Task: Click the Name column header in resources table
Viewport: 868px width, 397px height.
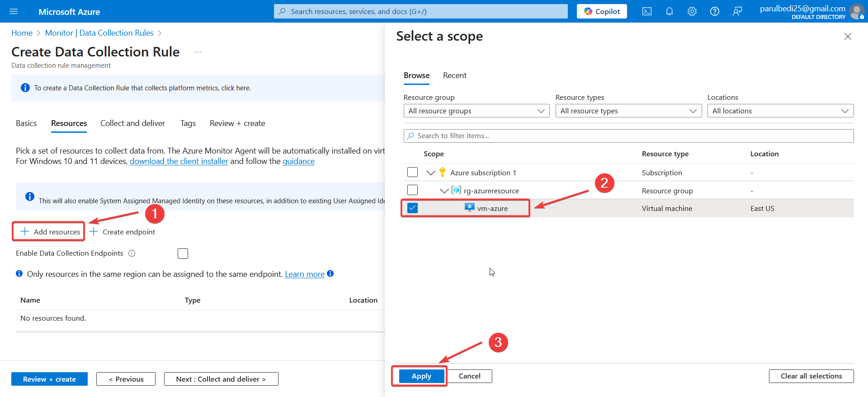Action: click(x=30, y=300)
